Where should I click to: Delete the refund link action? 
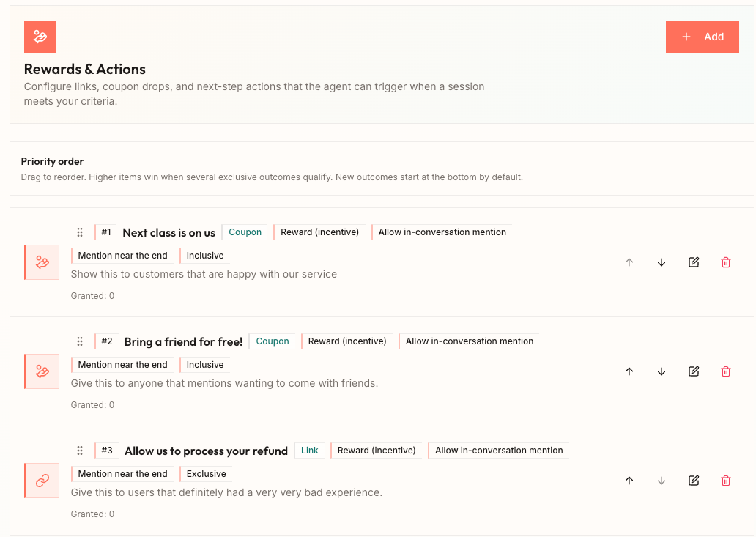[x=726, y=481]
